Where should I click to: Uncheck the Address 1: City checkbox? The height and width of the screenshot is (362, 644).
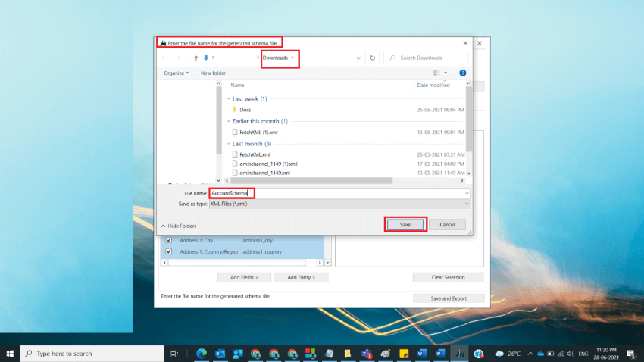[x=168, y=240]
